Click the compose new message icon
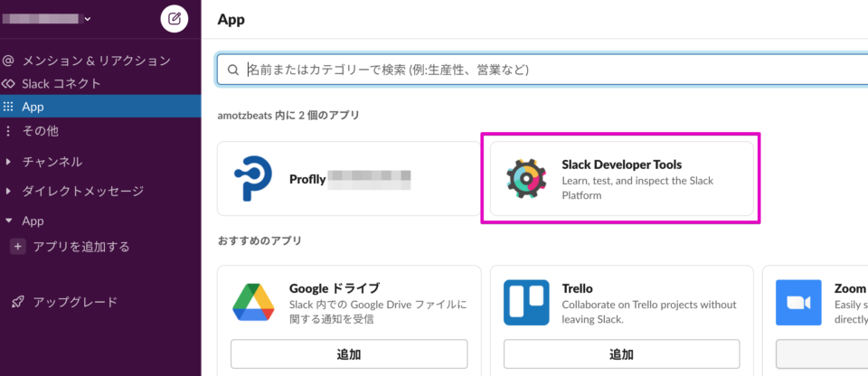Image resolution: width=868 pixels, height=376 pixels. (x=175, y=19)
